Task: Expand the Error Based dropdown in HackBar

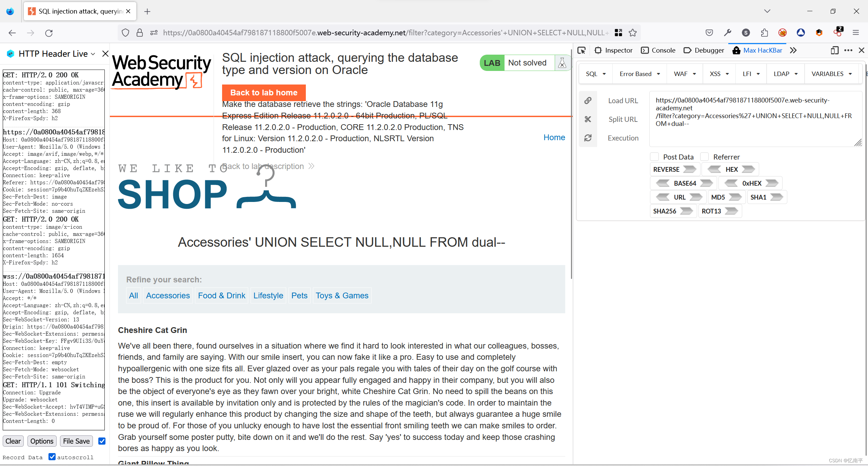Action: point(639,73)
